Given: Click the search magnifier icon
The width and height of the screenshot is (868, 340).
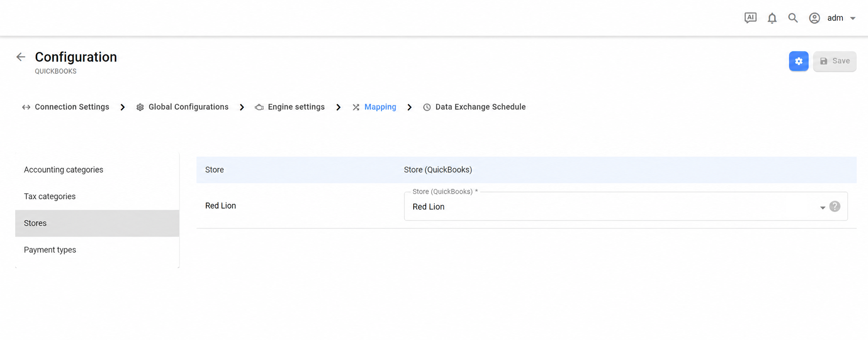Looking at the screenshot, I should tap(793, 18).
